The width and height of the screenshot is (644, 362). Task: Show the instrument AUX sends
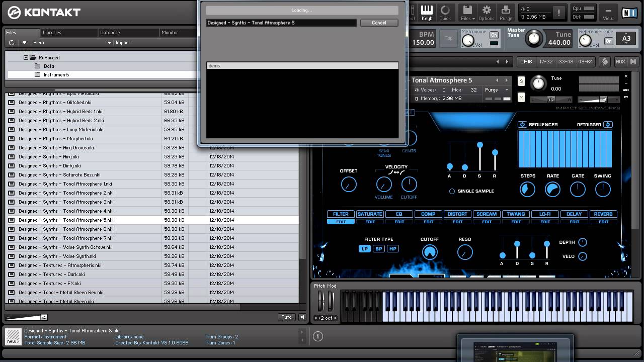[x=626, y=90]
